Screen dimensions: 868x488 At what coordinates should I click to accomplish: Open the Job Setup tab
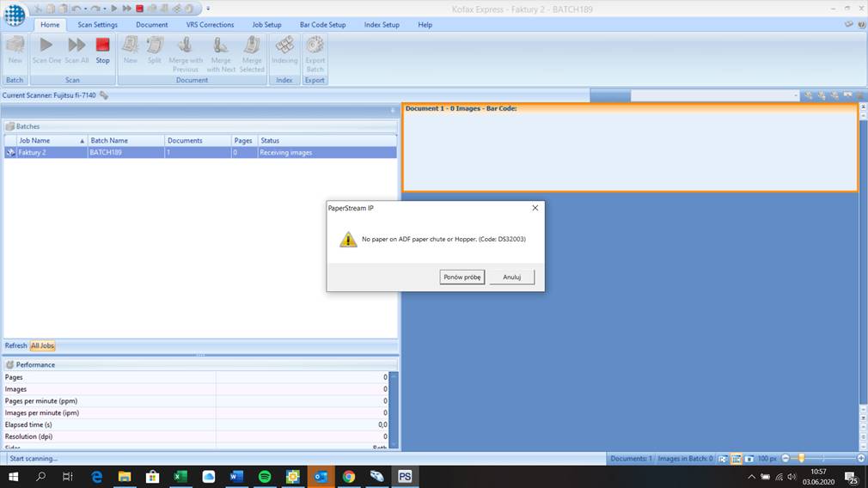point(266,25)
